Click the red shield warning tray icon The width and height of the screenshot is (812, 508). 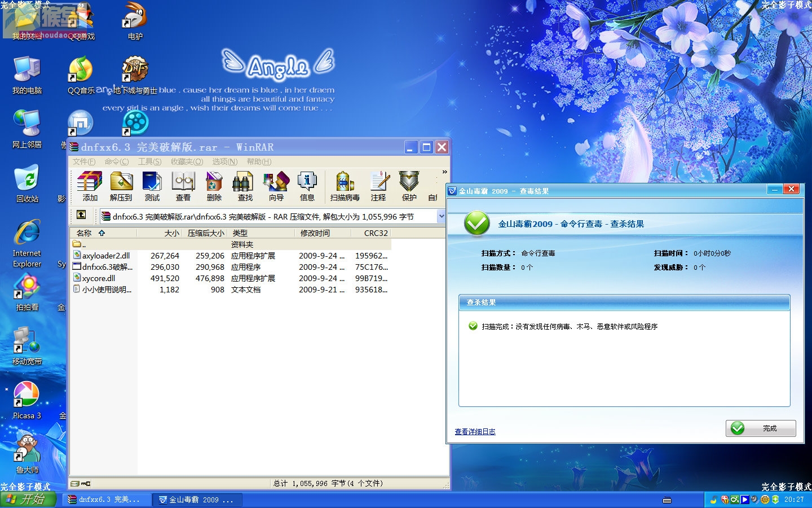(x=725, y=500)
